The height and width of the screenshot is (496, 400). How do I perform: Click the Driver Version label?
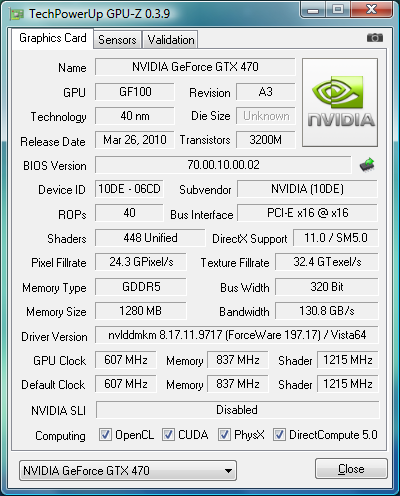pyautogui.click(x=54, y=337)
